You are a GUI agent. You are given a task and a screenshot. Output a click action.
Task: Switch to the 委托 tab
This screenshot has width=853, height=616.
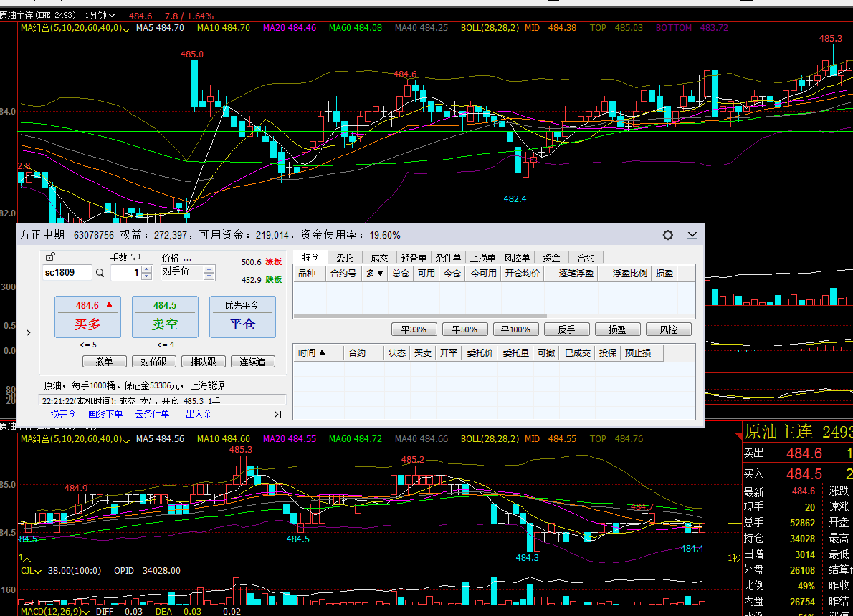point(345,258)
